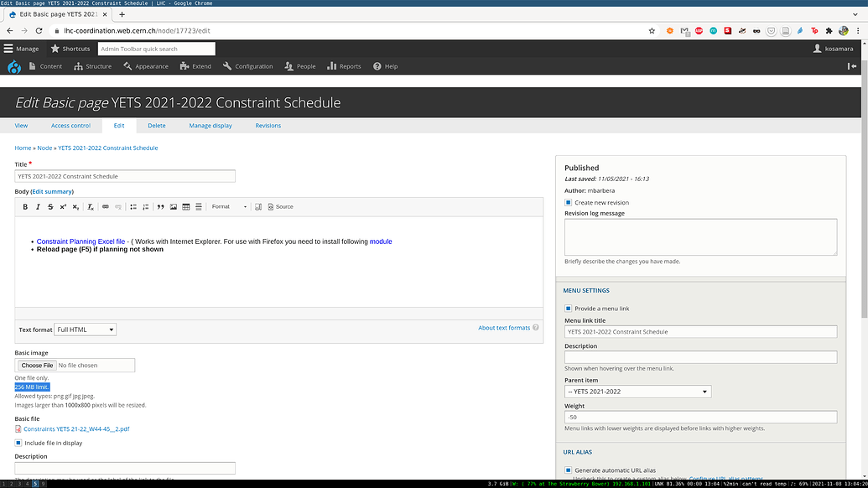This screenshot has width=868, height=488.
Task: Open the AdBlock Plus extension
Action: click(x=699, y=31)
